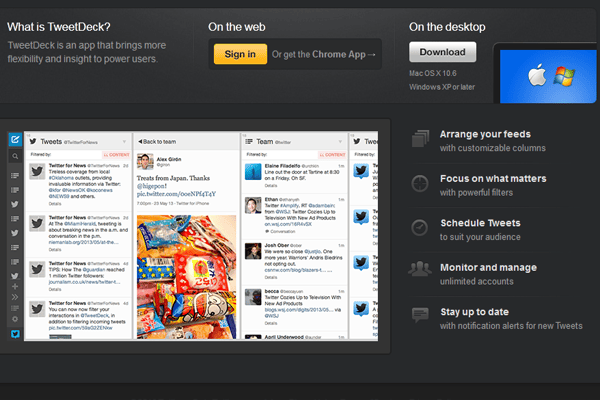Click Ethan's avatar in Team column

coord(253,205)
